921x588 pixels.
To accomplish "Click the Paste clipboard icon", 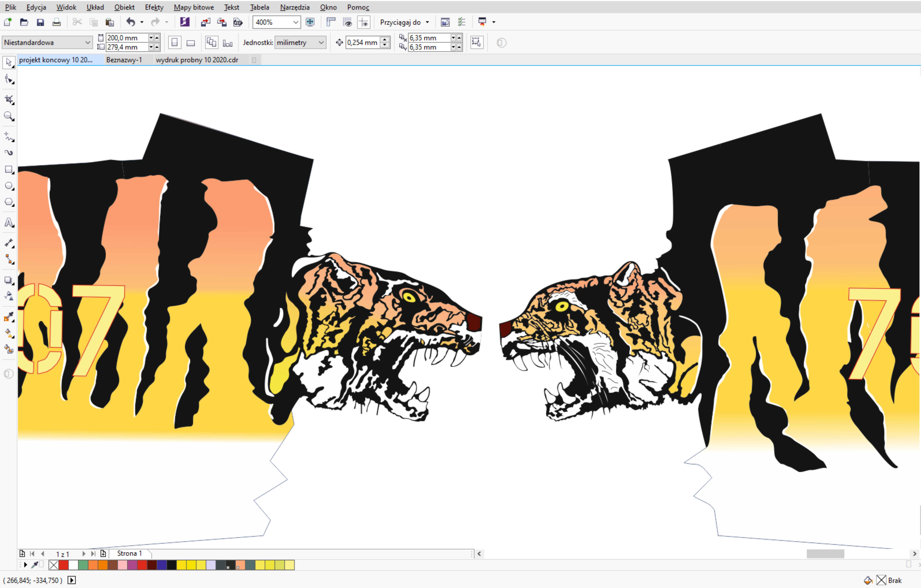I will 110,22.
